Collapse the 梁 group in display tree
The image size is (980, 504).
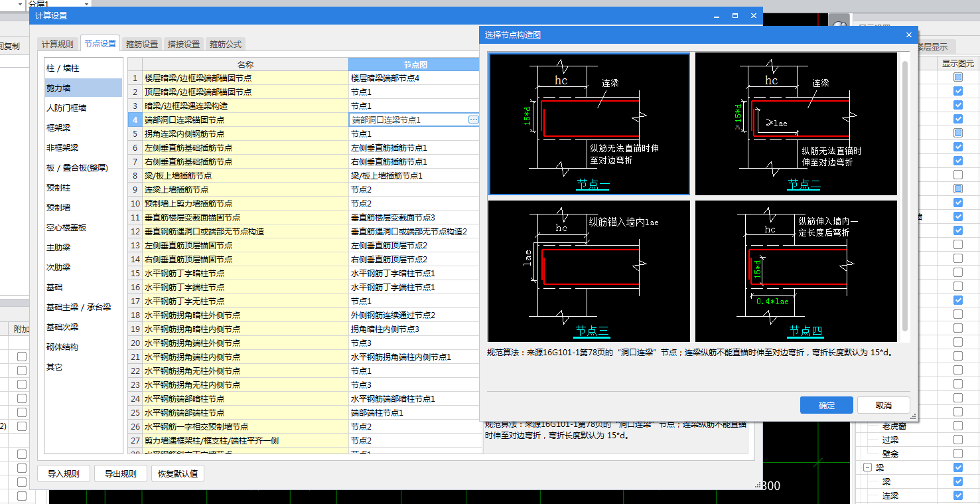(867, 467)
